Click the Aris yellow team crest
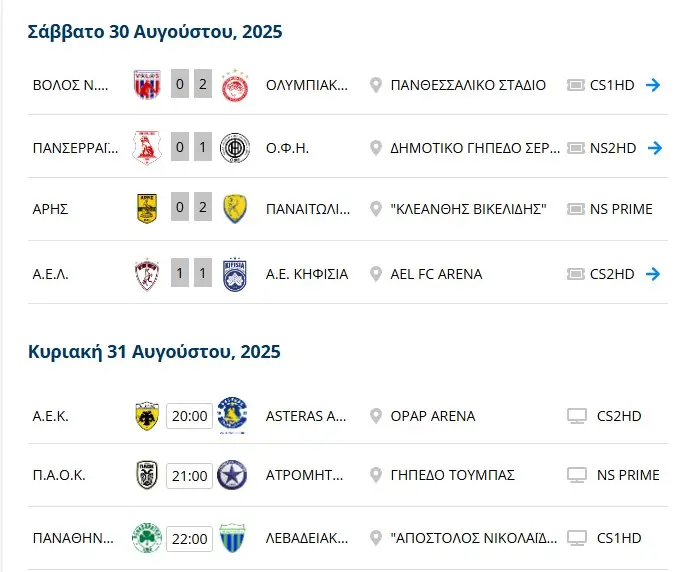692x572 pixels. (148, 210)
